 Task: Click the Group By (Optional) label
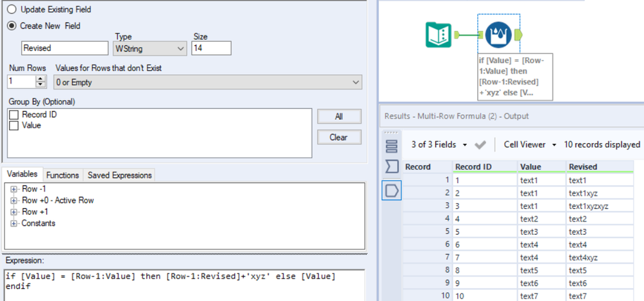click(x=41, y=101)
